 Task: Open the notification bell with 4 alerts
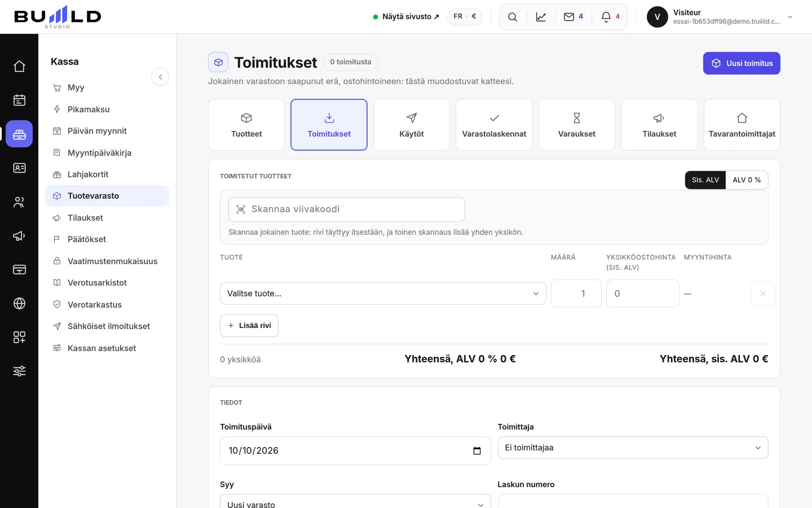point(610,17)
